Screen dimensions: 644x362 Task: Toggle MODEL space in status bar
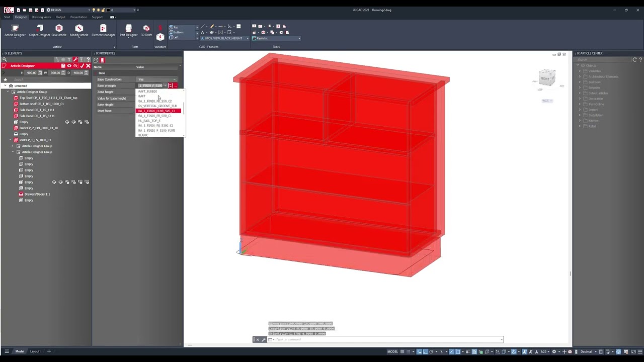(x=392, y=351)
